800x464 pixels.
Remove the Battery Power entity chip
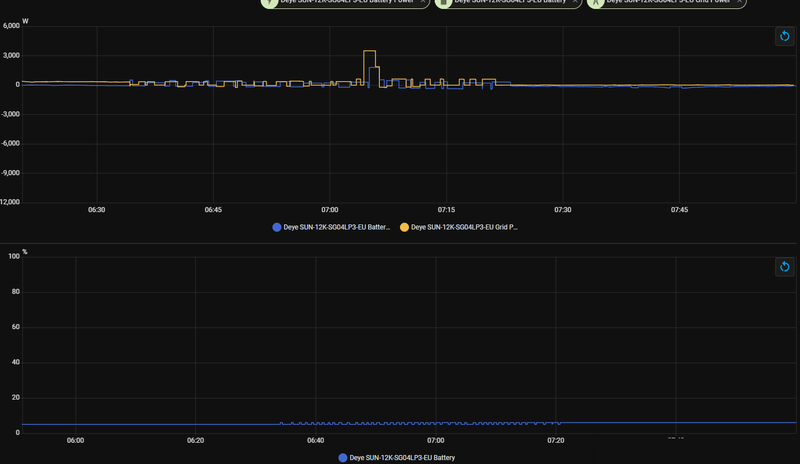[422, 2]
